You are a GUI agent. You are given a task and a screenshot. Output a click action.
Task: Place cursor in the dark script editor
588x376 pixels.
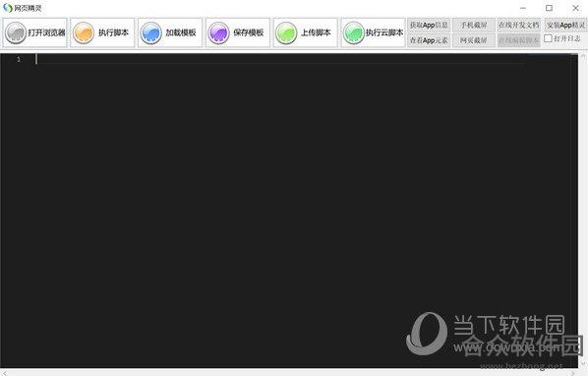pos(289,210)
